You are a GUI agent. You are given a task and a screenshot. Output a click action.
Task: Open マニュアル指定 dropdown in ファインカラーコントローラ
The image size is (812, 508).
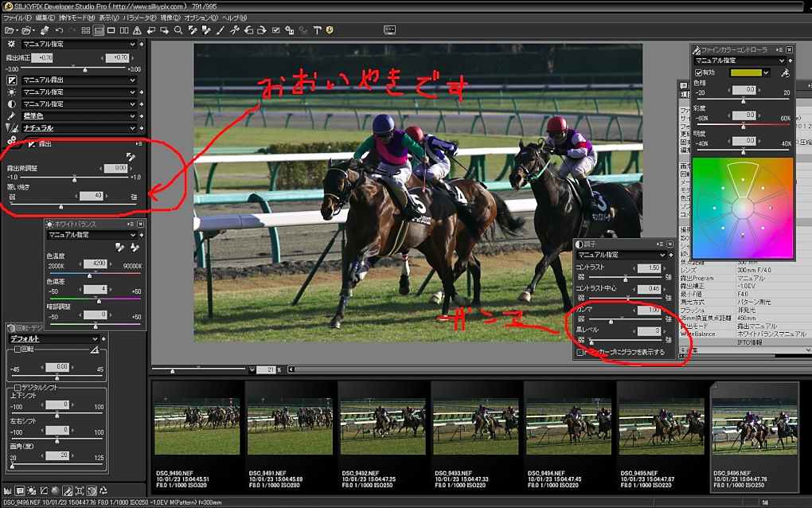coord(739,61)
